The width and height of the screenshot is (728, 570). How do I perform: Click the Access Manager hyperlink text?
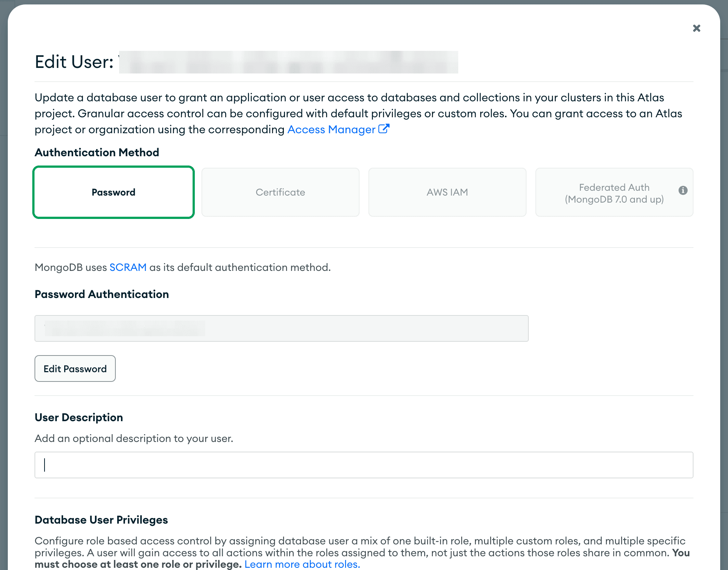[x=330, y=129]
